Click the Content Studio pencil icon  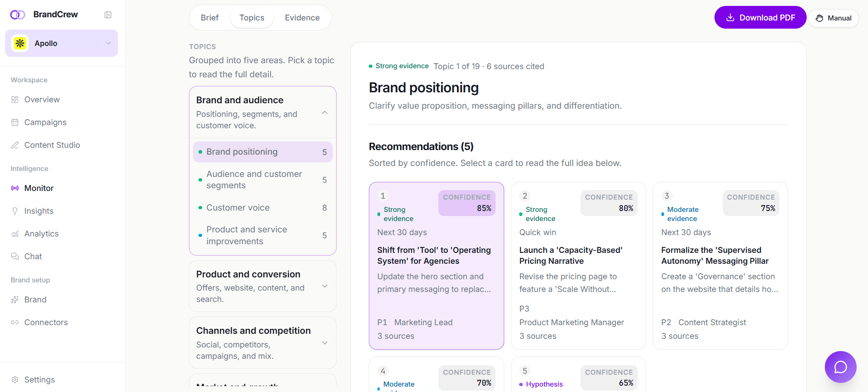pyautogui.click(x=15, y=145)
